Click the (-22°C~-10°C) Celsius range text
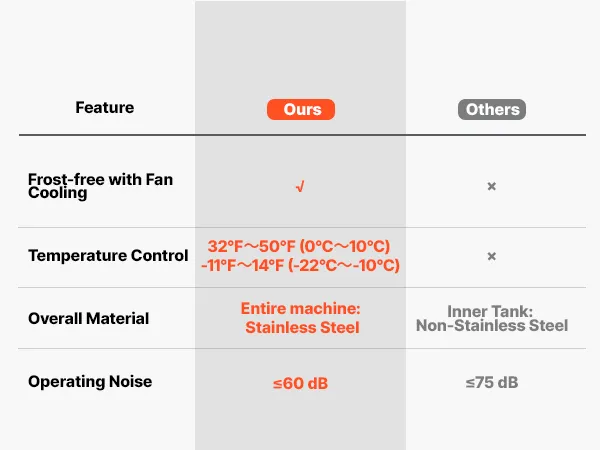600x450 pixels. (346, 265)
